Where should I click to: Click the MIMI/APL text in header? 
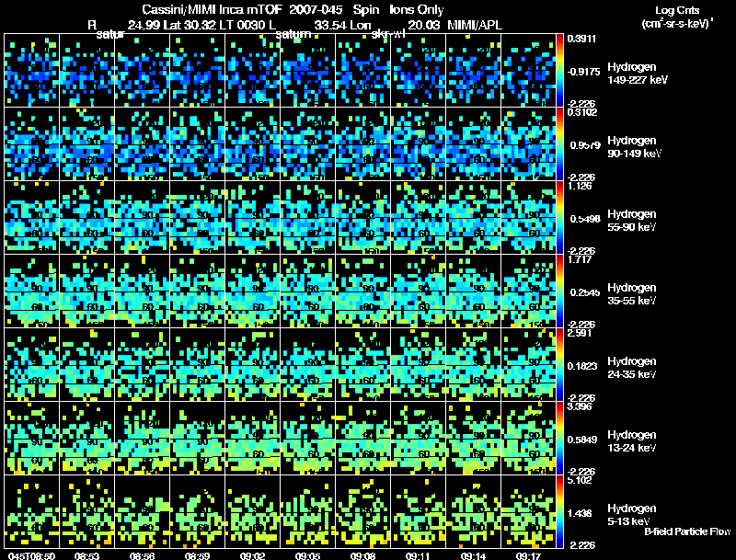475,25
